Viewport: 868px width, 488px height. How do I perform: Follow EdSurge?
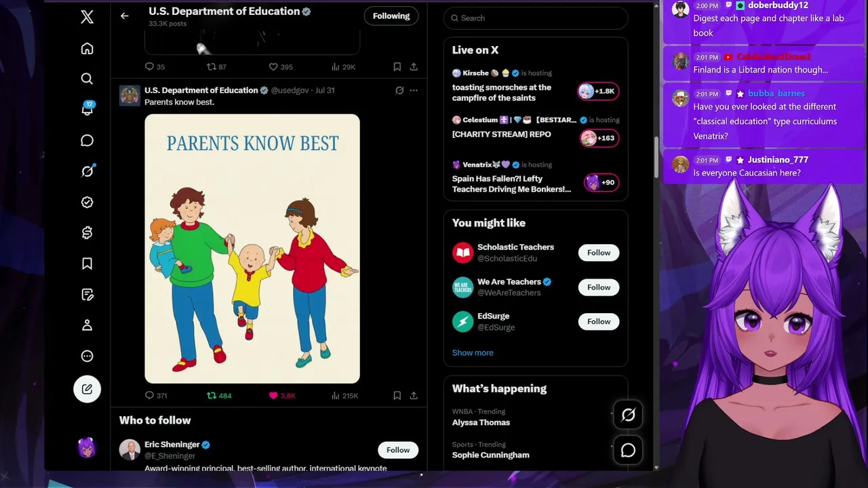599,322
